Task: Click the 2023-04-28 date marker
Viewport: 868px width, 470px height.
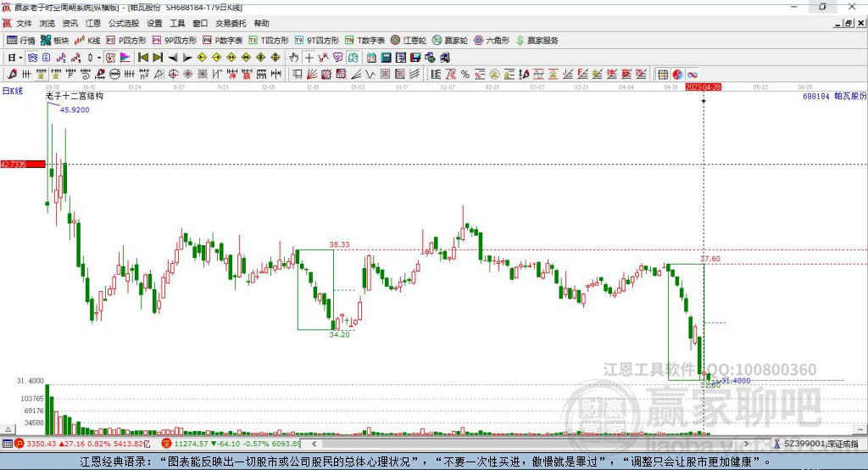Action: coord(703,87)
